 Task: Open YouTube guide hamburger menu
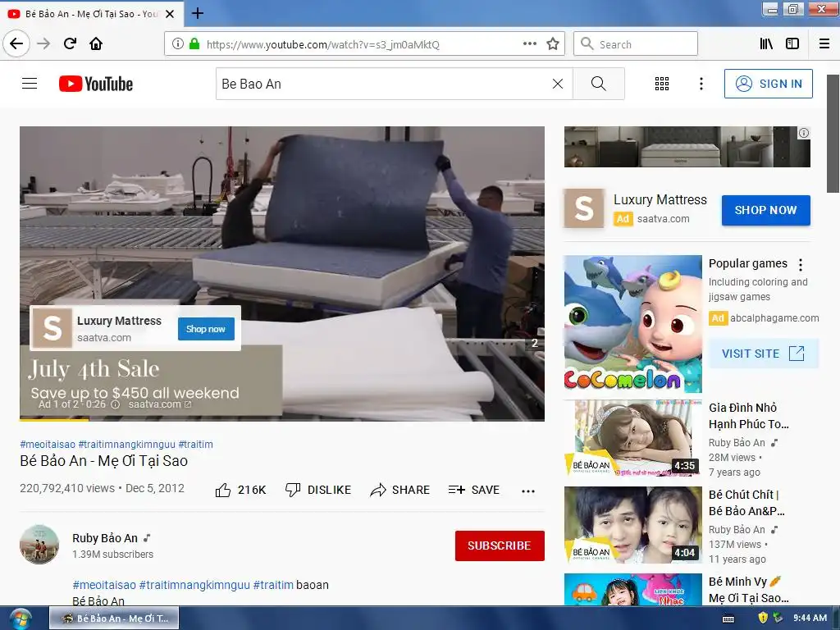click(30, 84)
